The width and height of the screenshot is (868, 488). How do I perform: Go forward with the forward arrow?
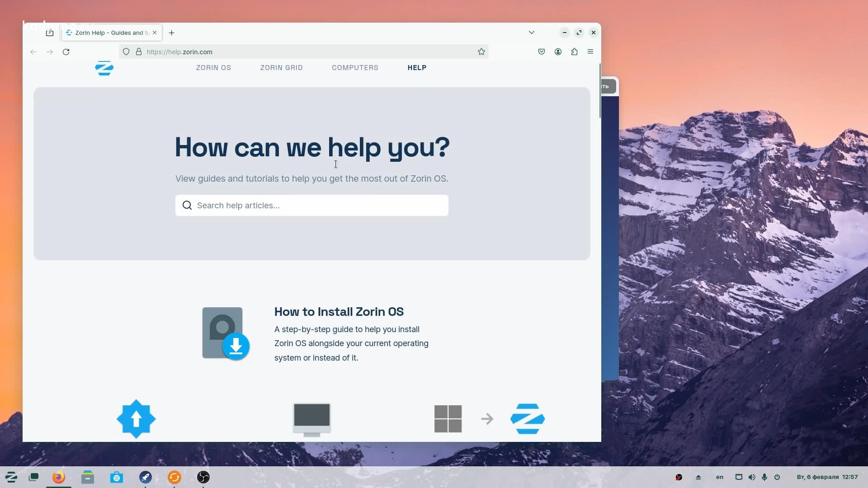point(50,52)
